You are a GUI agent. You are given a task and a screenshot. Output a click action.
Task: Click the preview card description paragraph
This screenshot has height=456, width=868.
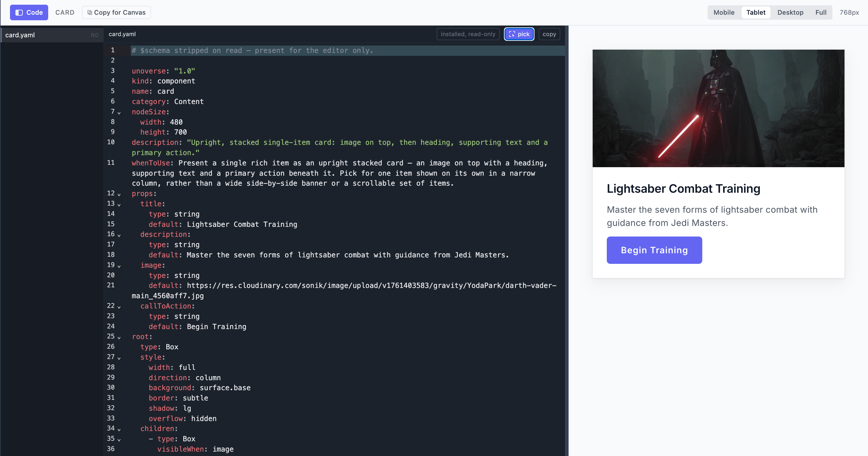point(712,216)
